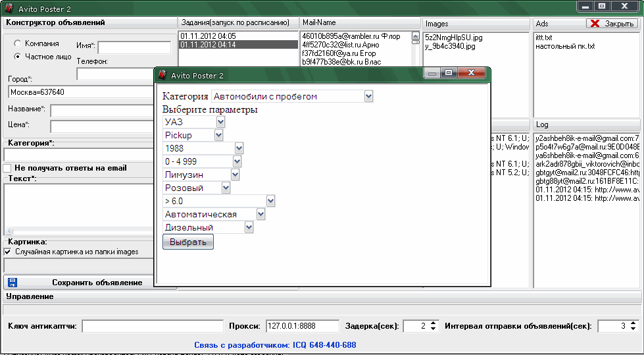Select f37fd2160f@ya.ru Егор entry
The height and width of the screenshot is (355, 644).
[x=339, y=53]
